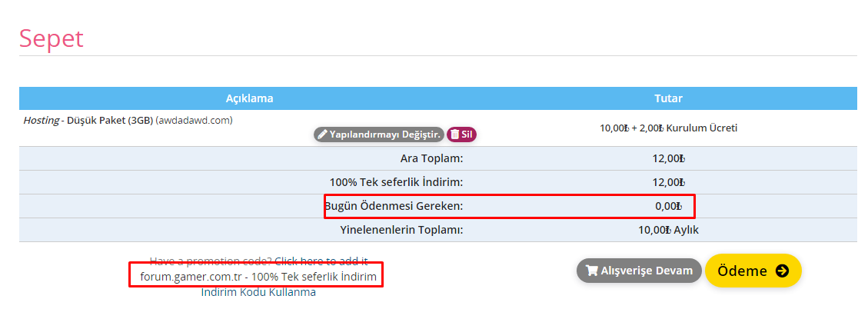Screen dimensions: 868x309
Task: Click the Bugün Ödenmesi Gereken 0,00 amount
Action: (668, 207)
